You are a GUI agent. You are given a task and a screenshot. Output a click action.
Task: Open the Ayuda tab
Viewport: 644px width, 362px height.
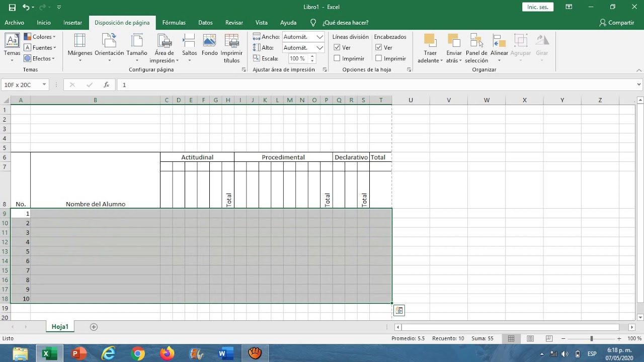[288, 23]
